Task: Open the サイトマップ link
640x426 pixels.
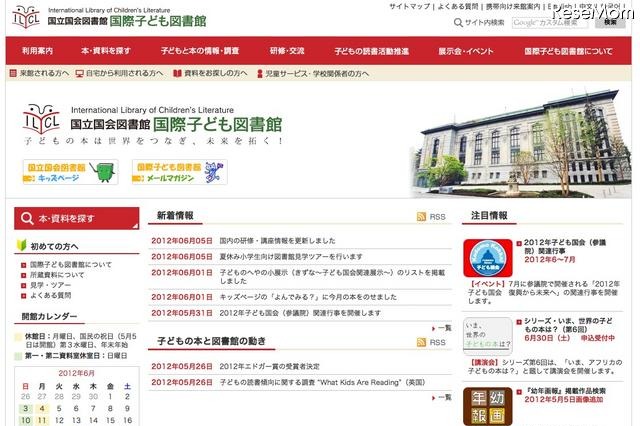Action: point(410,7)
